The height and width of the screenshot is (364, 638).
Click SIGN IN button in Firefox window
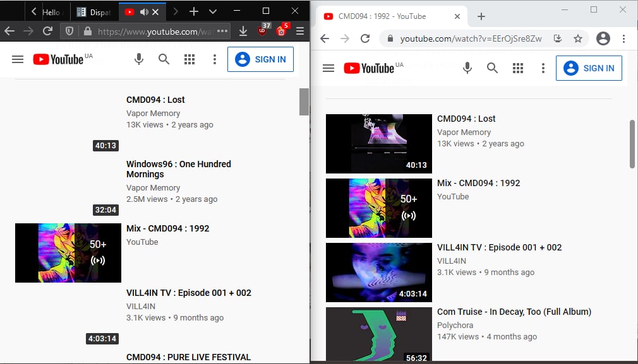[x=260, y=59]
